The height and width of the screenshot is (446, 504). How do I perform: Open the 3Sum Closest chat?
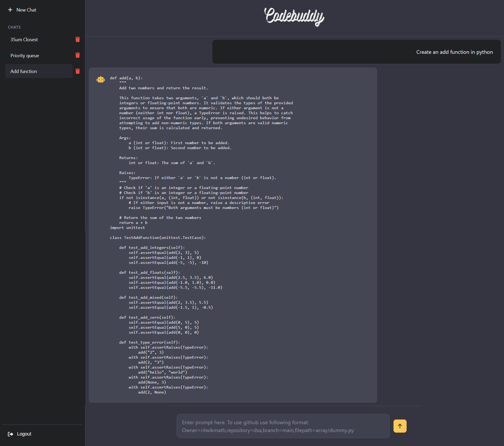[24, 40]
